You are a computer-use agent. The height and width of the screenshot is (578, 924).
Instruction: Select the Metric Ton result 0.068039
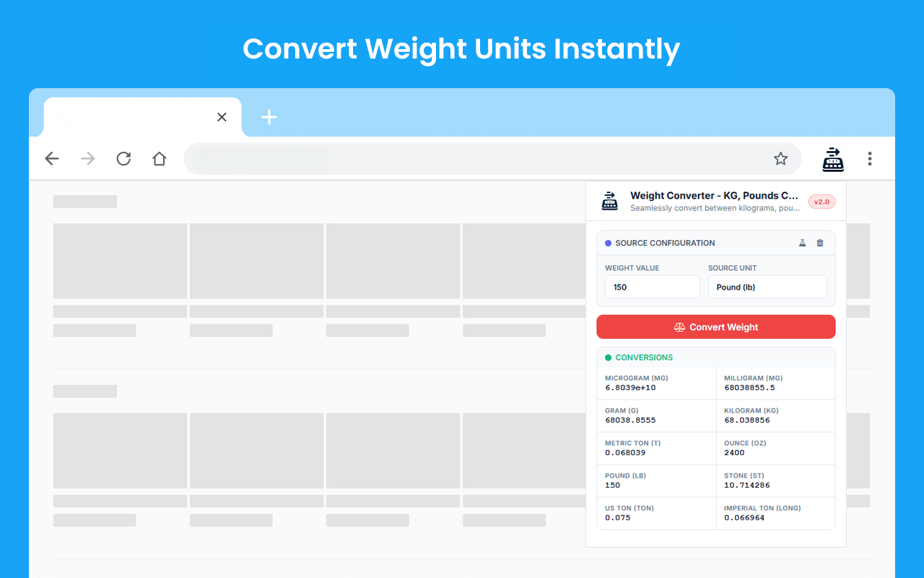pos(625,453)
